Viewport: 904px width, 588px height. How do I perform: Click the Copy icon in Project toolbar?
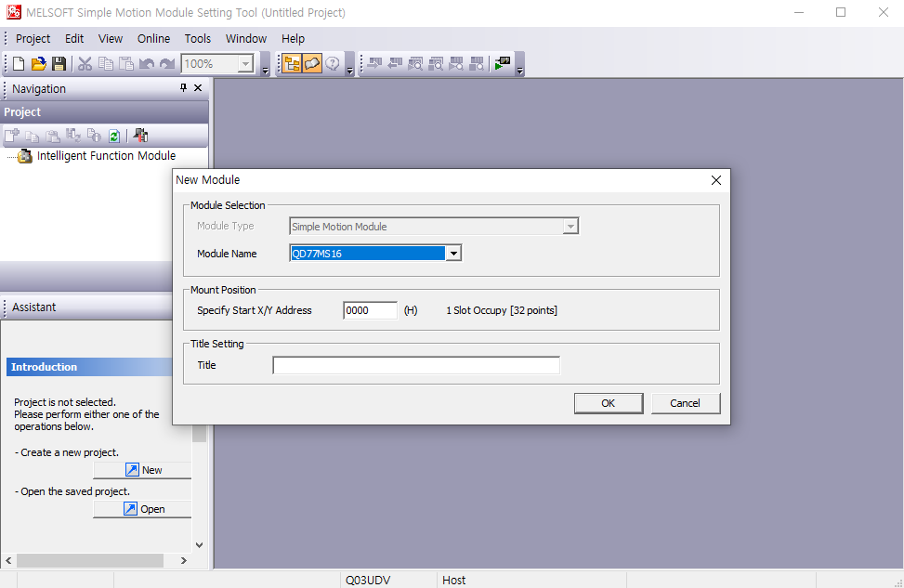click(x=33, y=136)
